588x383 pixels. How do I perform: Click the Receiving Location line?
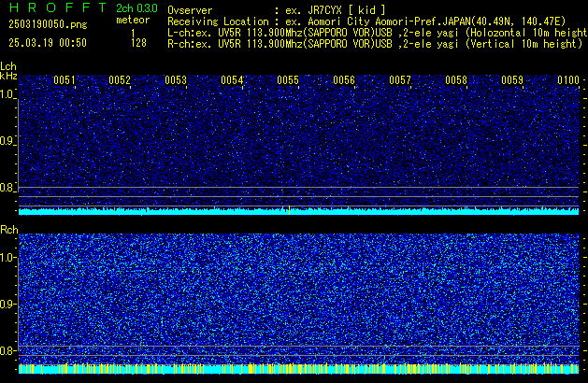point(366,21)
